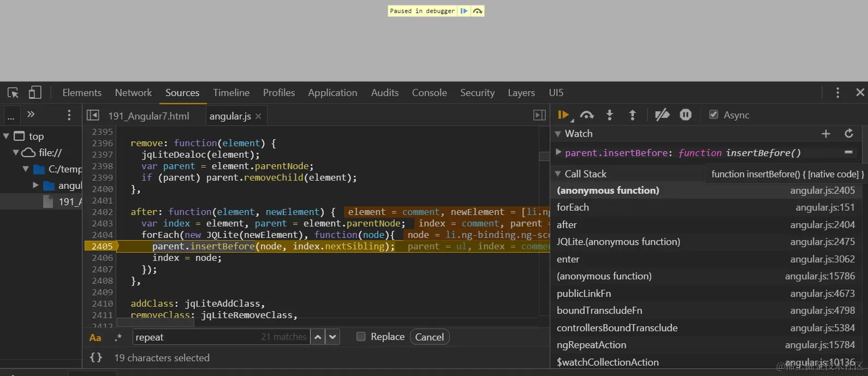Activate the inspect element picker icon
The height and width of the screenshot is (376, 868).
pos(13,93)
